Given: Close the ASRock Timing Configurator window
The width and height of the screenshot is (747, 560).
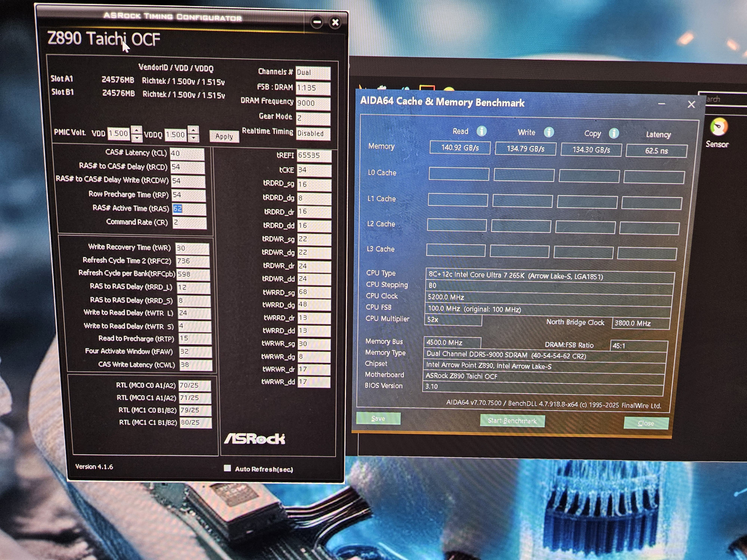Looking at the screenshot, I should (x=335, y=23).
